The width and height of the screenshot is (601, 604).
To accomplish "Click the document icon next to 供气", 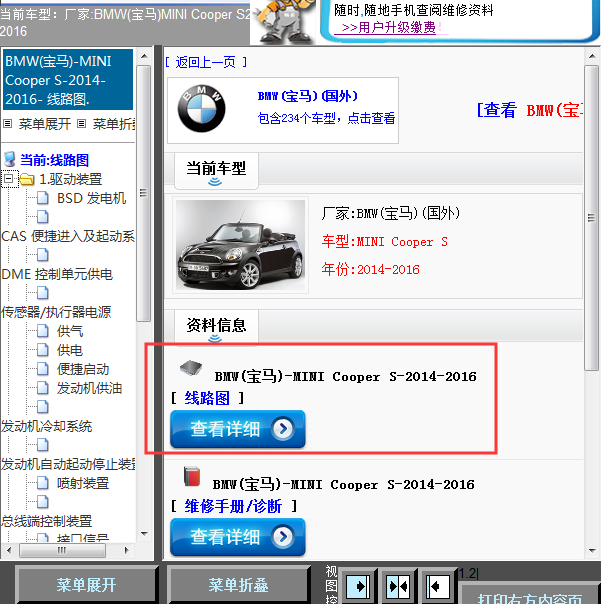I will [43, 331].
